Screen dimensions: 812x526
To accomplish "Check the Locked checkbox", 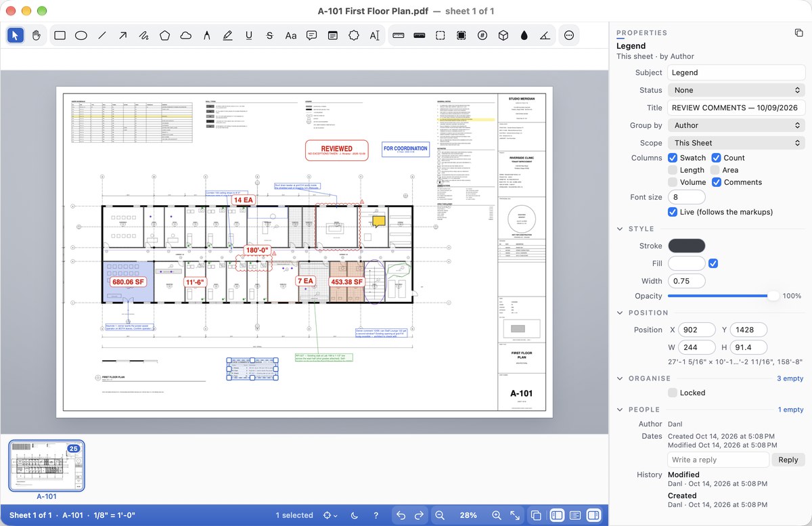I will (673, 393).
